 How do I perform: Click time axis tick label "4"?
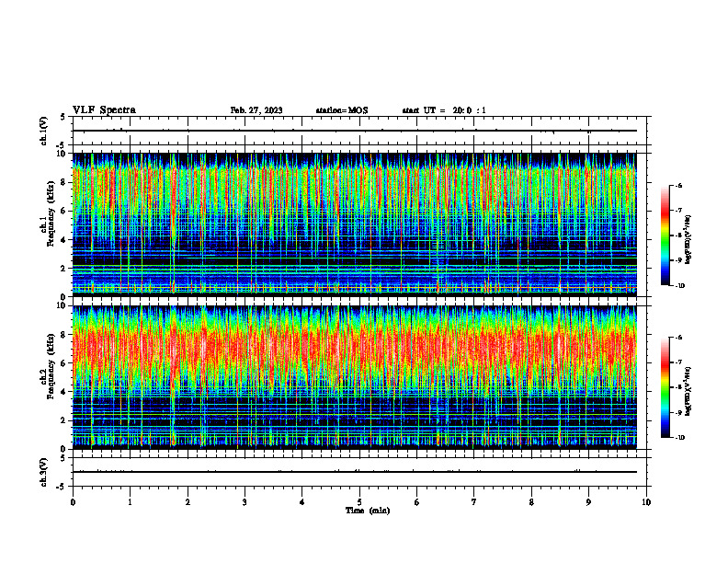pyautogui.click(x=302, y=502)
